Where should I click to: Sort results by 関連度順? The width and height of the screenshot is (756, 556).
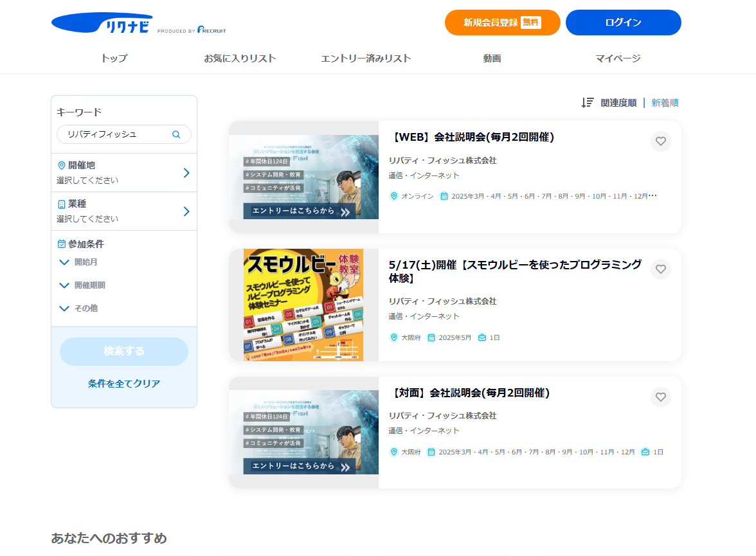tap(618, 103)
